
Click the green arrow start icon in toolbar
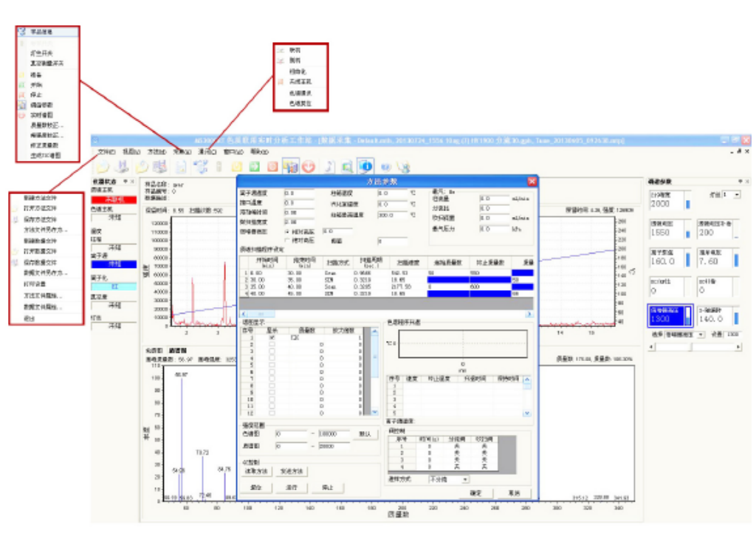point(254,166)
